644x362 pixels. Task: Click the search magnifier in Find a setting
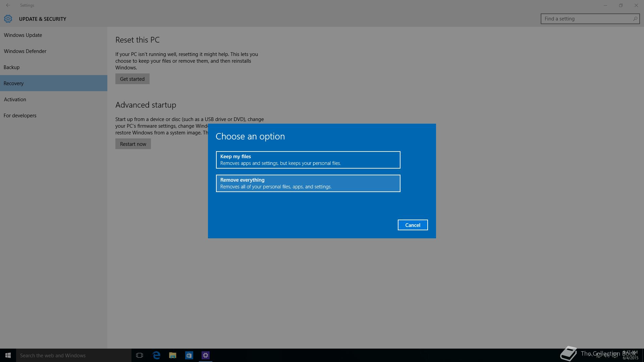click(x=635, y=19)
